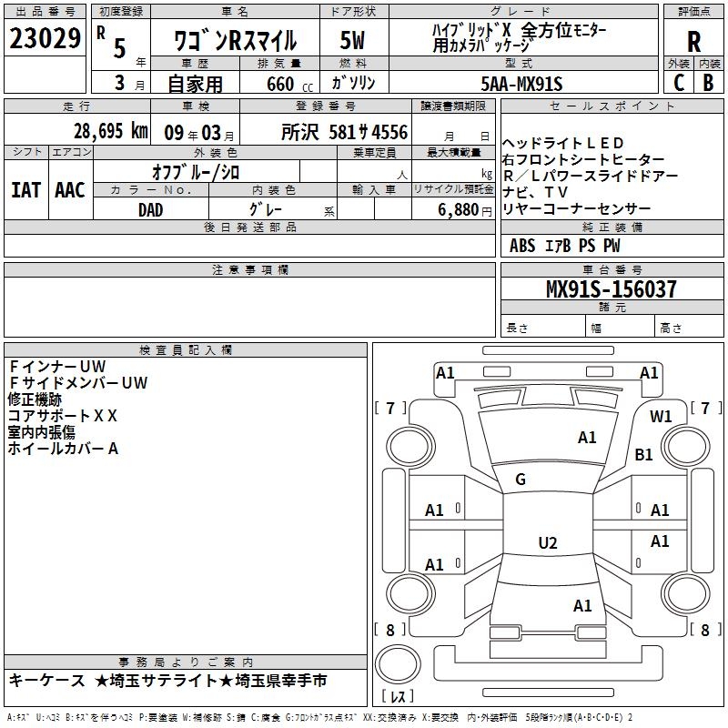The height and width of the screenshot is (728, 728).
Task: Click exterior grade C
Action: click(x=679, y=83)
